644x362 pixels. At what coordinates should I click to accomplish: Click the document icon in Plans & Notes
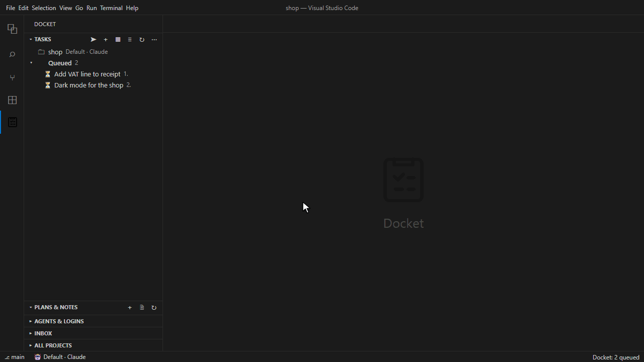click(142, 307)
